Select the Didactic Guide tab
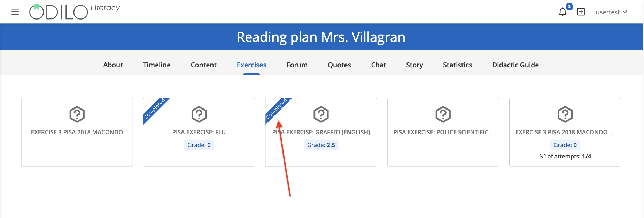Viewport: 644px width, 218px height. pos(515,65)
